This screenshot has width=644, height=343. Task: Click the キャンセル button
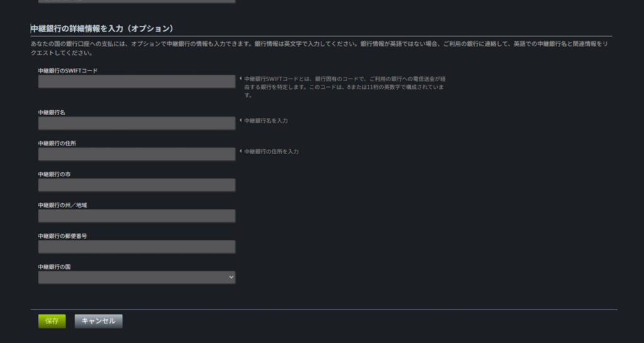pyautogui.click(x=98, y=321)
